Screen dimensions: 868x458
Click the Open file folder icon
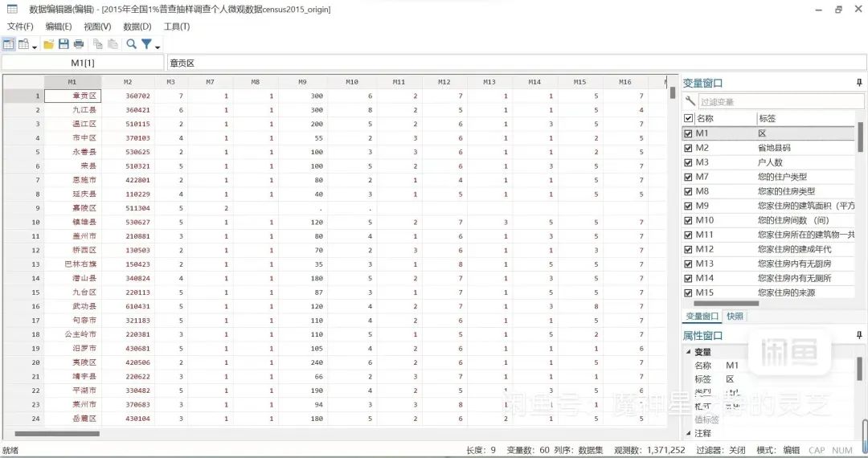tap(49, 44)
